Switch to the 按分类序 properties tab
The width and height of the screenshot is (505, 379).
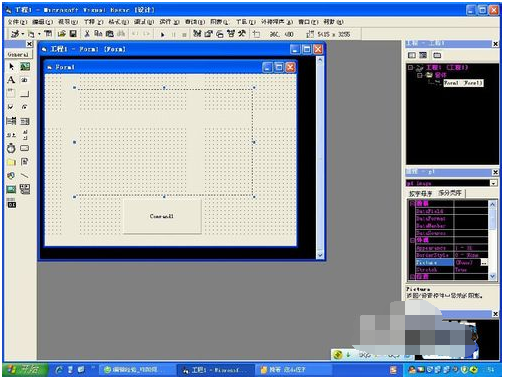click(x=450, y=193)
